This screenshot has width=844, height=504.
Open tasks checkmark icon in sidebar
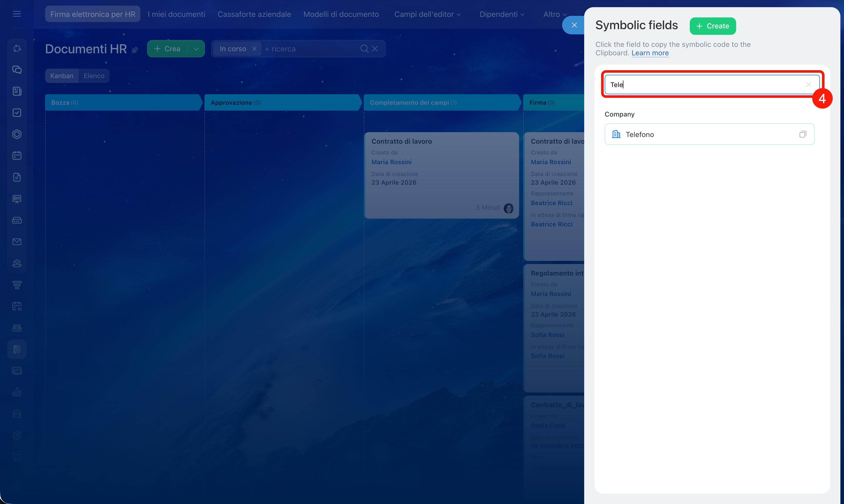17,113
